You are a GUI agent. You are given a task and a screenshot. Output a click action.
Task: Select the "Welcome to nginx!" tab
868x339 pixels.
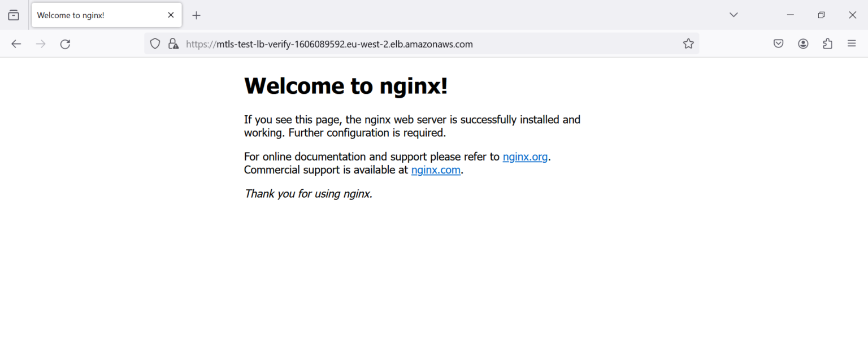pyautogui.click(x=96, y=15)
